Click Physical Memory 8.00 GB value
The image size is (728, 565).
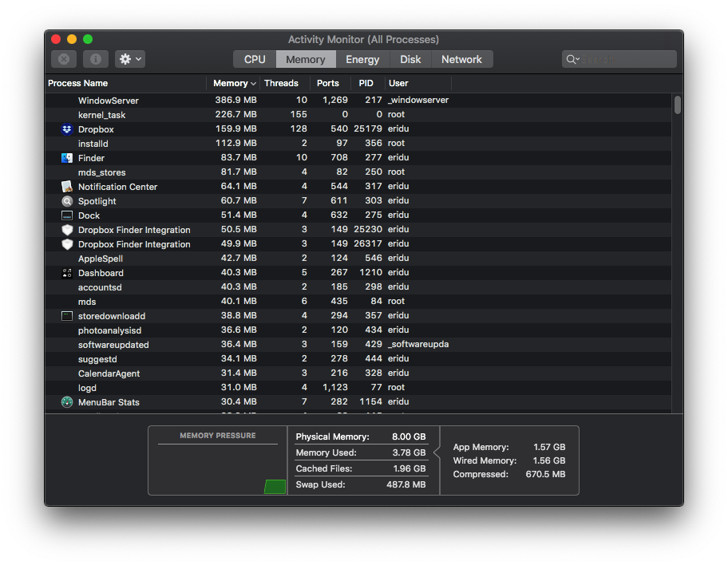click(x=409, y=437)
